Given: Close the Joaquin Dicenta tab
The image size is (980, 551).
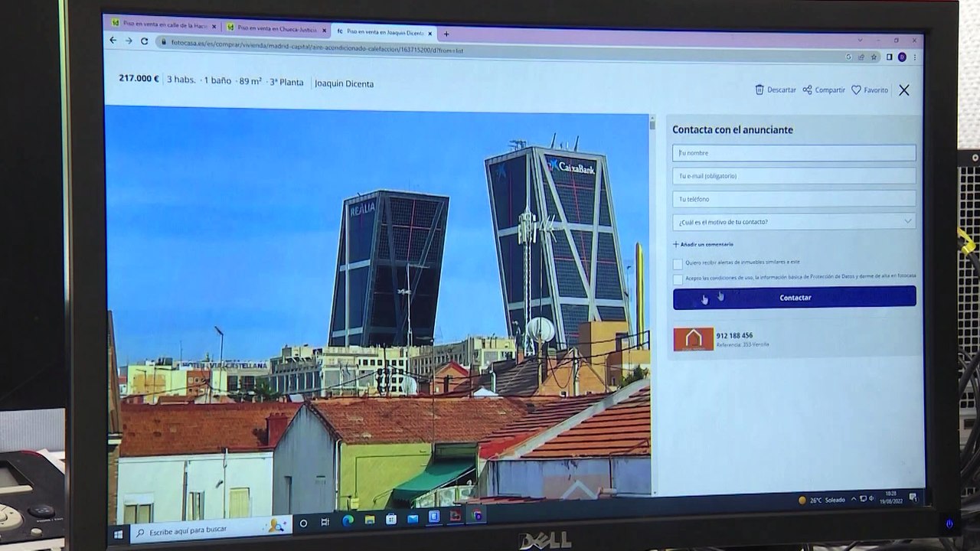Looking at the screenshot, I should [x=430, y=33].
